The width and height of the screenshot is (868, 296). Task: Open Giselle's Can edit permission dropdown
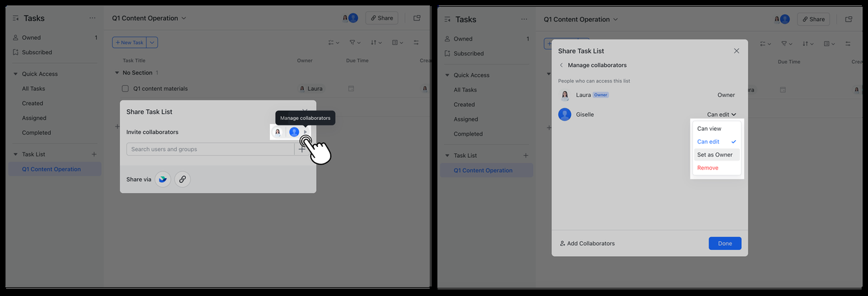[x=722, y=115]
